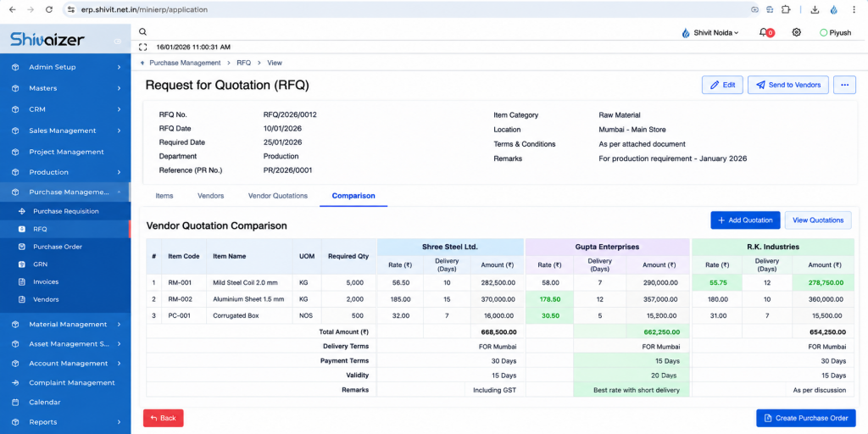Click the Material Management sidebar icon
868x434 pixels.
[x=15, y=325]
